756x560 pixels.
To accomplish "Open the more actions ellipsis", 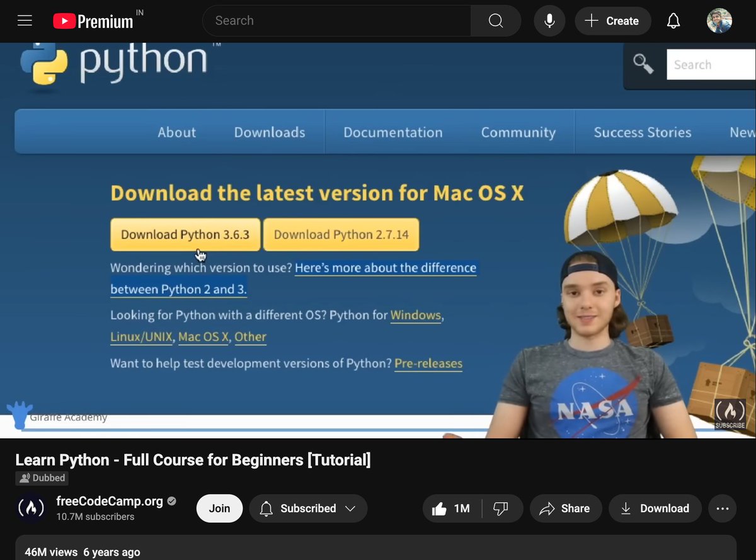I will click(x=723, y=508).
